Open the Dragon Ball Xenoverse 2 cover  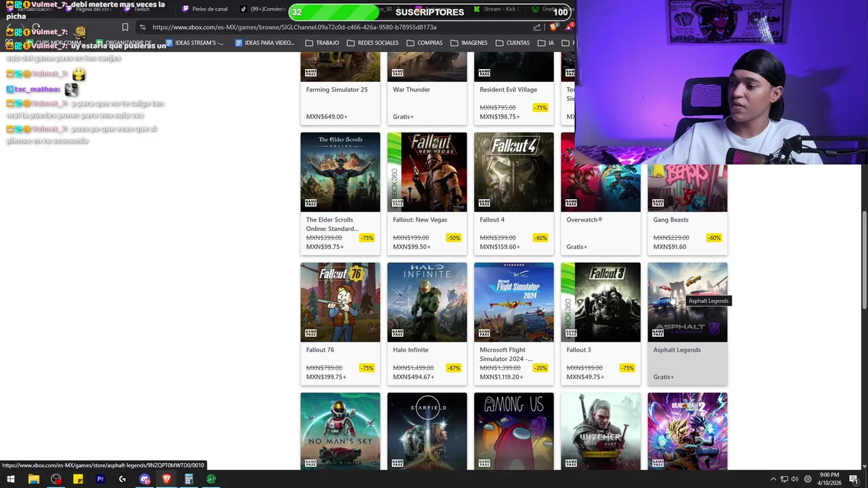(x=688, y=431)
